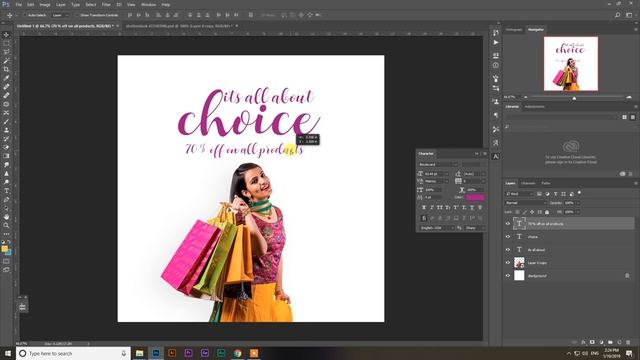Hide the '70 % off on all products' layer

[x=508, y=224]
